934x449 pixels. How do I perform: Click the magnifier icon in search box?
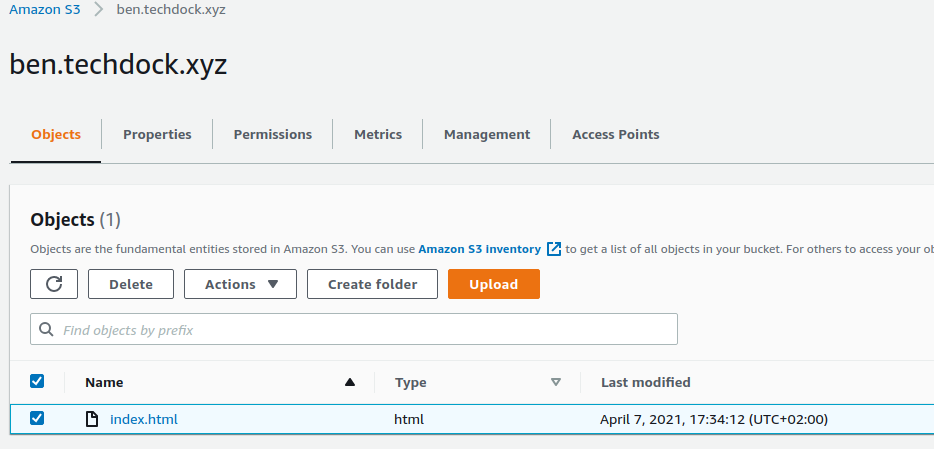(46, 329)
